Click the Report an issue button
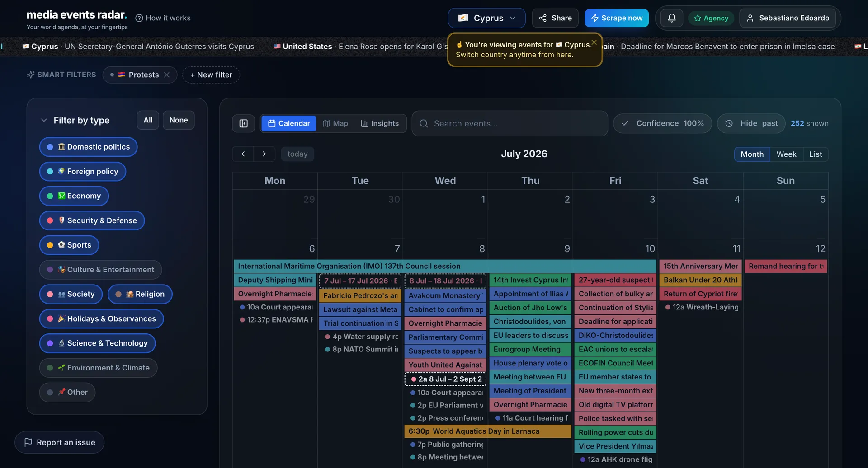868x468 pixels. [60, 442]
